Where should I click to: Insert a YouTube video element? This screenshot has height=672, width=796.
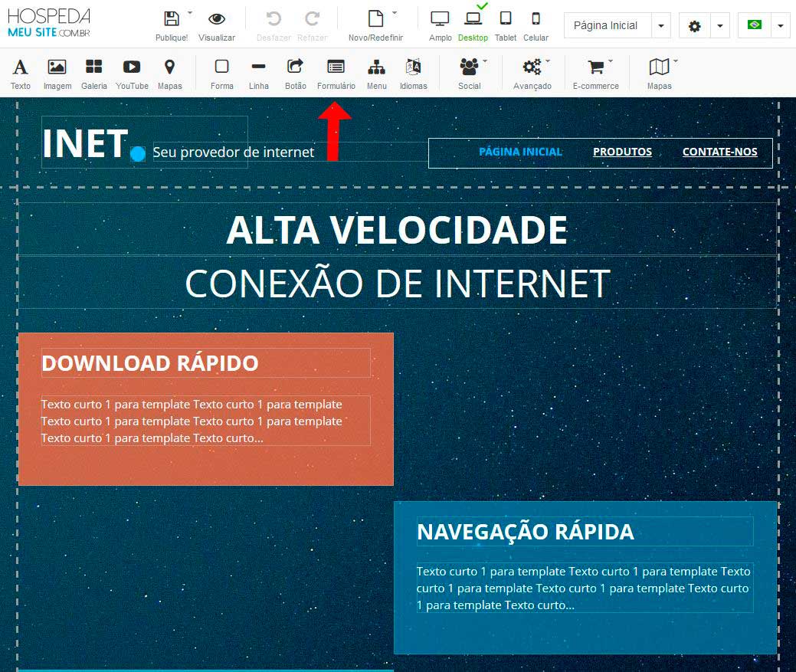coord(132,74)
